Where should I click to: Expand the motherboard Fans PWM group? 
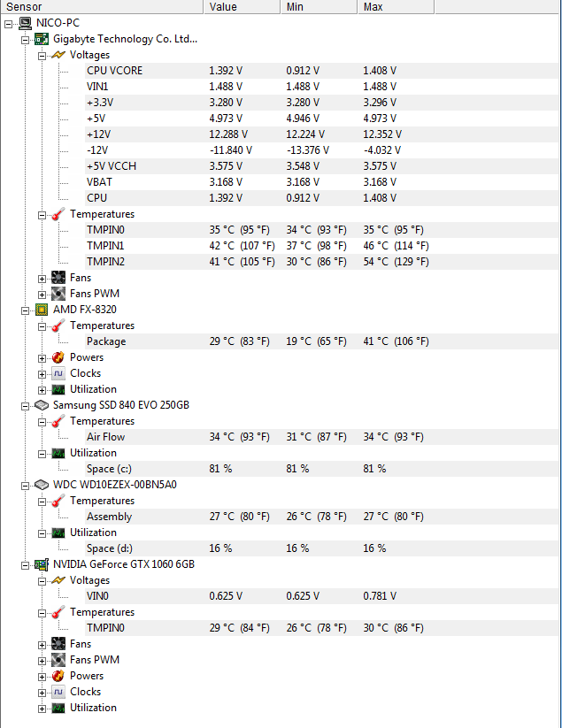[42, 295]
